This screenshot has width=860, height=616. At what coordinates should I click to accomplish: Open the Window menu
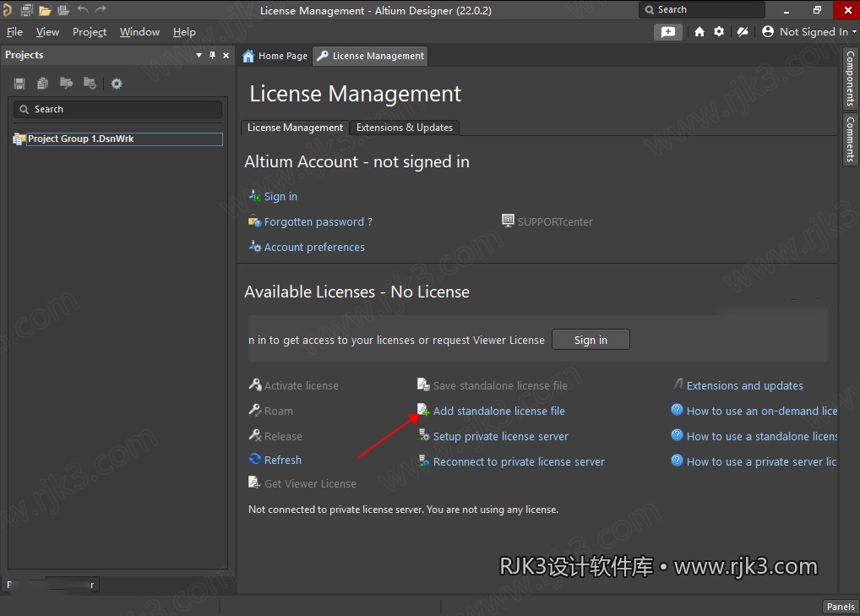click(140, 32)
